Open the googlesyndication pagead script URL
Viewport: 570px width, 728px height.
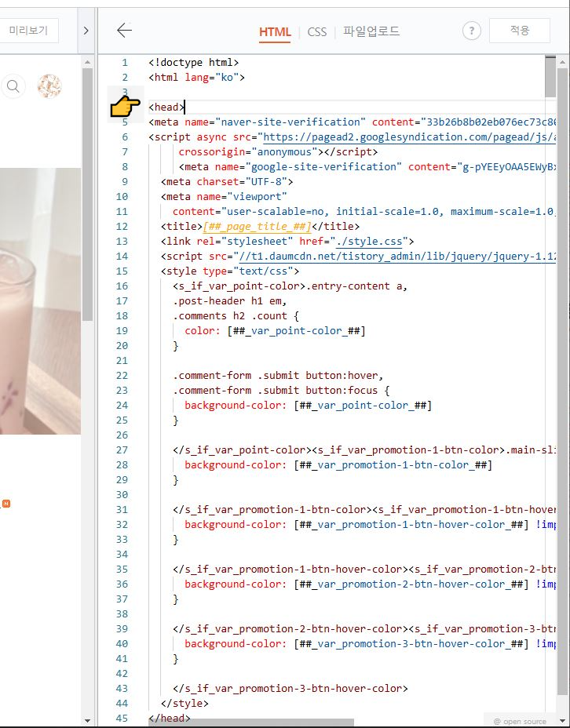409,137
